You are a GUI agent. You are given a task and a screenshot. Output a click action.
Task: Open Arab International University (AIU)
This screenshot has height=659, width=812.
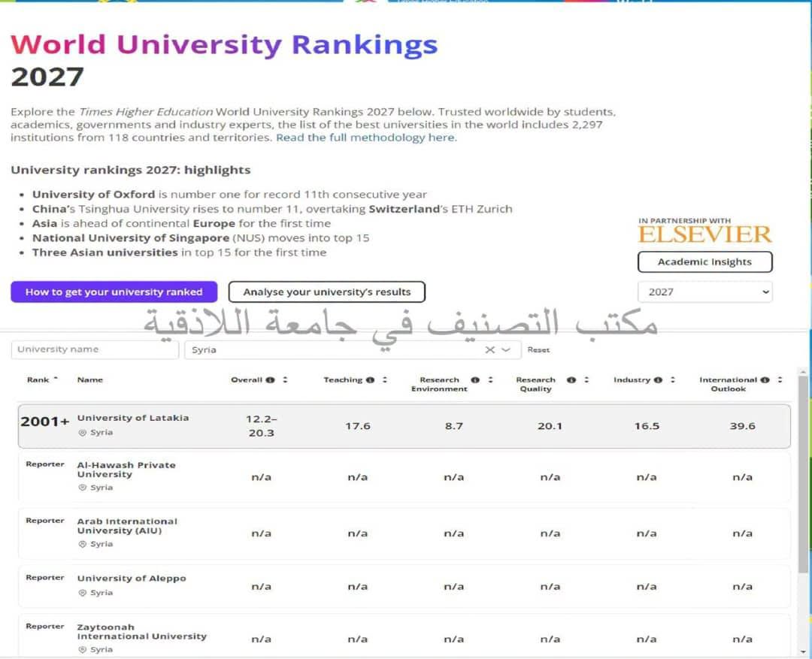pyautogui.click(x=127, y=526)
